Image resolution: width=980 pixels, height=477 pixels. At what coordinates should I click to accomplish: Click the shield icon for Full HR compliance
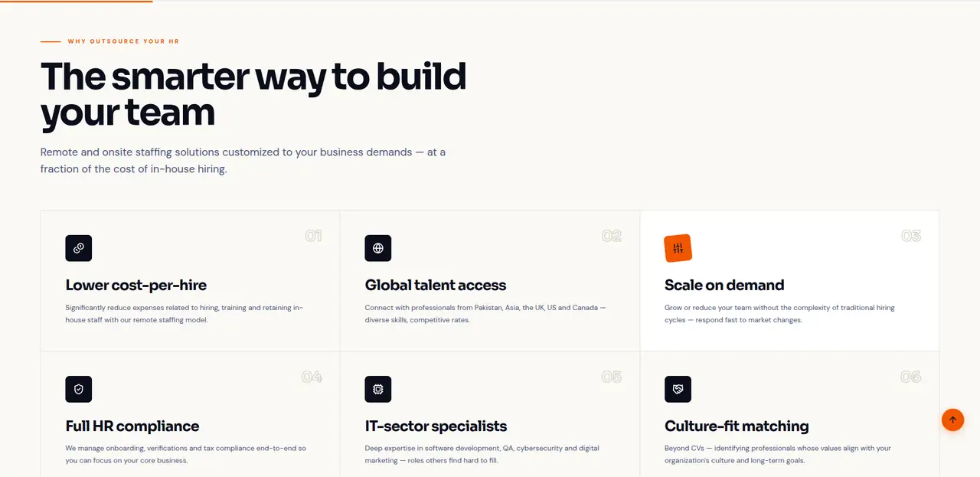(x=79, y=389)
